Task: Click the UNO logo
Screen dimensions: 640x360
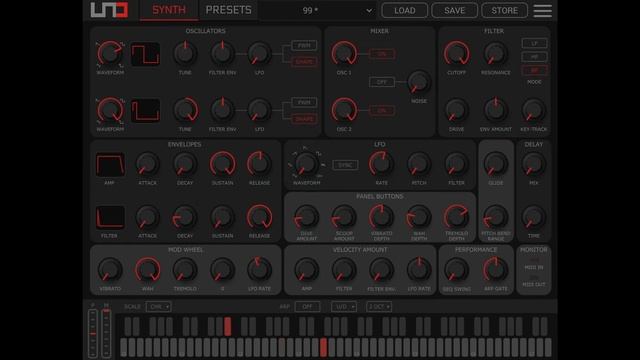Action: coord(109,10)
